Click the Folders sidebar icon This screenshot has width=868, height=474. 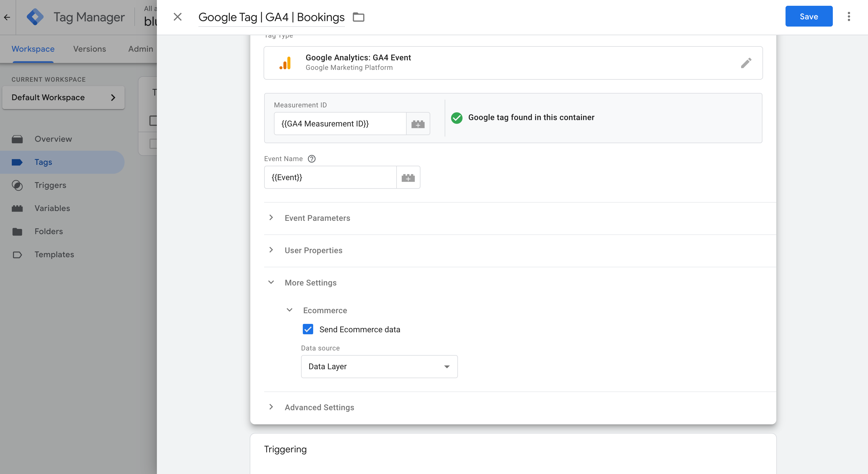point(17,232)
